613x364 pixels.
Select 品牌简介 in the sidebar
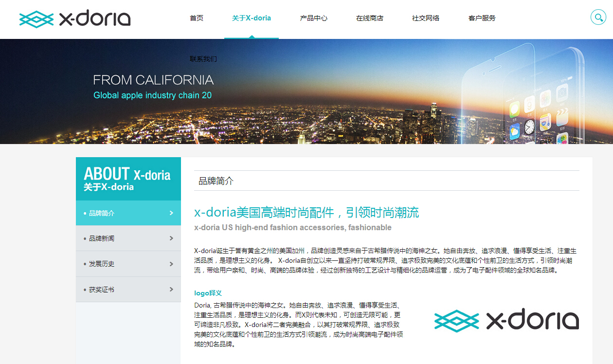[x=128, y=213]
